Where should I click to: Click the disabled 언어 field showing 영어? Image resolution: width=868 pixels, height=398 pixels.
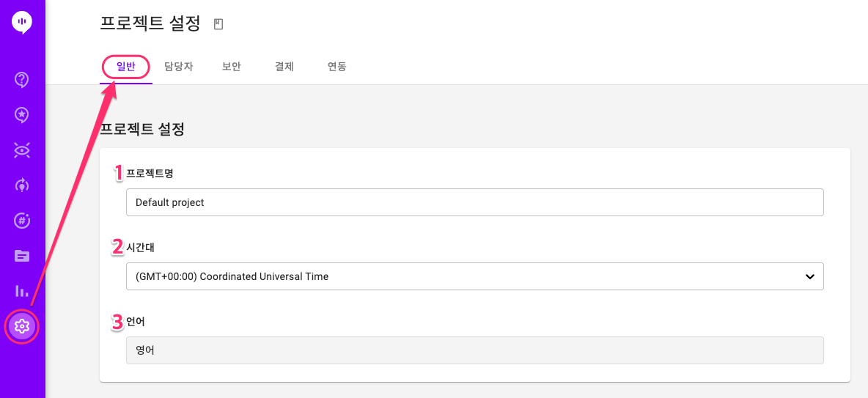(475, 350)
